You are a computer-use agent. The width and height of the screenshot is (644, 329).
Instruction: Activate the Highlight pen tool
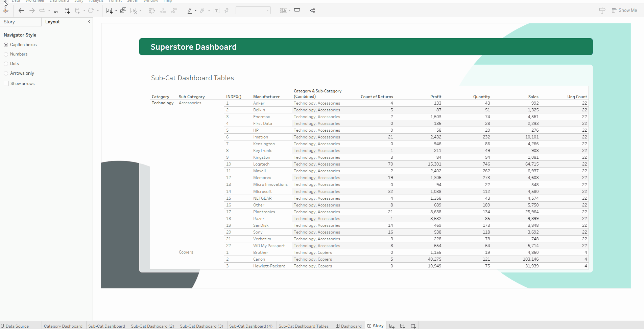point(190,10)
